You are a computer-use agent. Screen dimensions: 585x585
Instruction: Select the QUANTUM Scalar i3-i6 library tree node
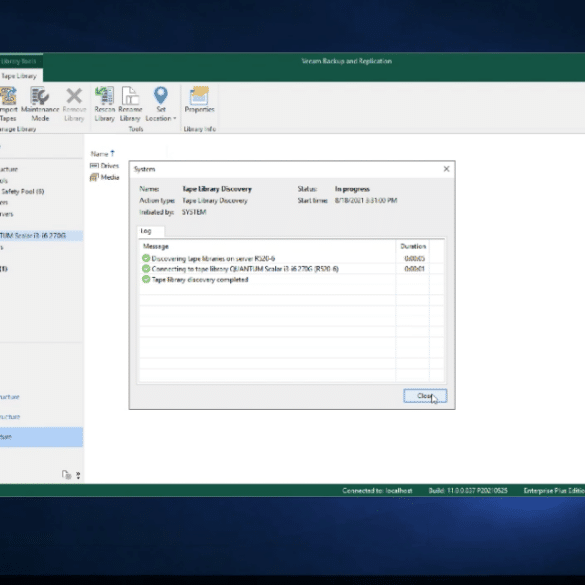tap(41, 235)
